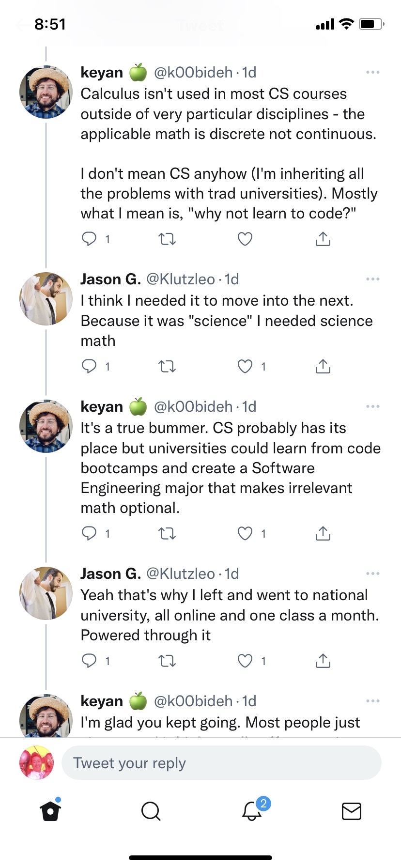Image resolution: width=401 pixels, height=868 pixels.
Task: Retweet Jason G.'s 'science math' tweet
Action: point(167,366)
